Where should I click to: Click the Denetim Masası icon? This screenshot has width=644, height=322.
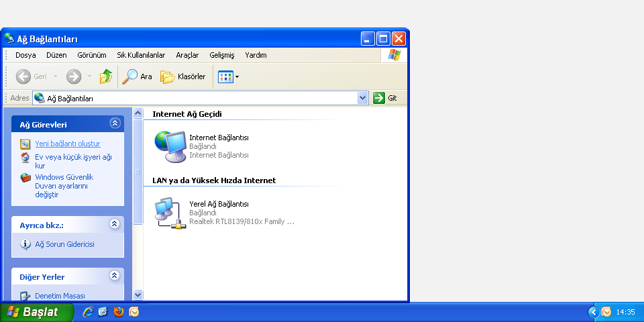coord(25,296)
